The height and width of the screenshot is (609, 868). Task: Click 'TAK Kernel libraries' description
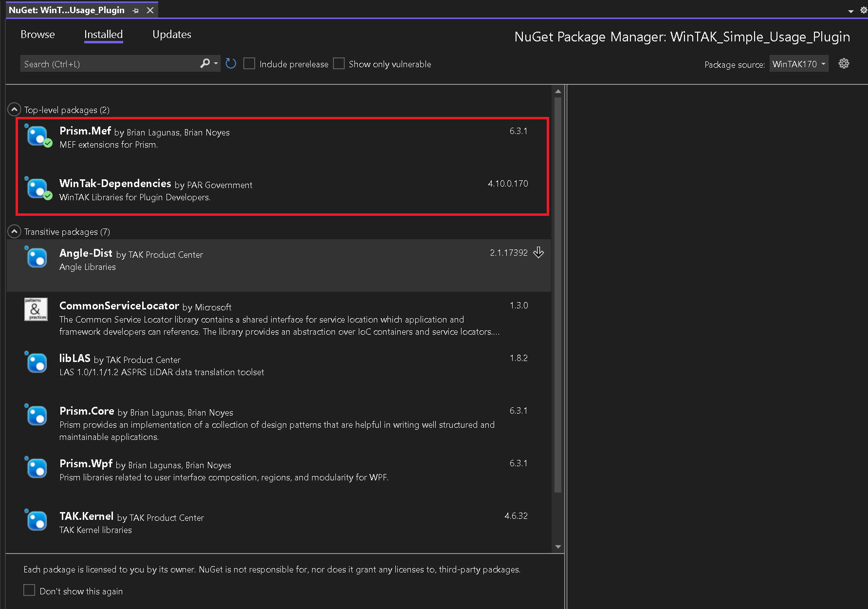click(x=95, y=530)
